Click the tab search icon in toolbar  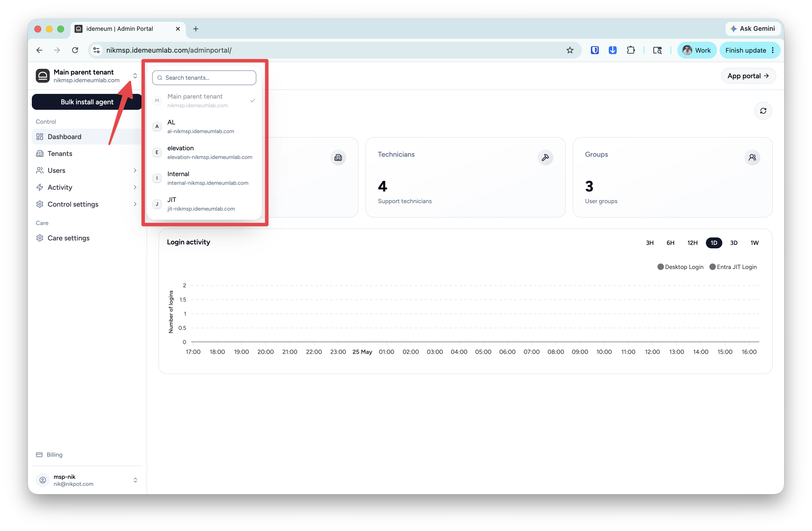[657, 50]
